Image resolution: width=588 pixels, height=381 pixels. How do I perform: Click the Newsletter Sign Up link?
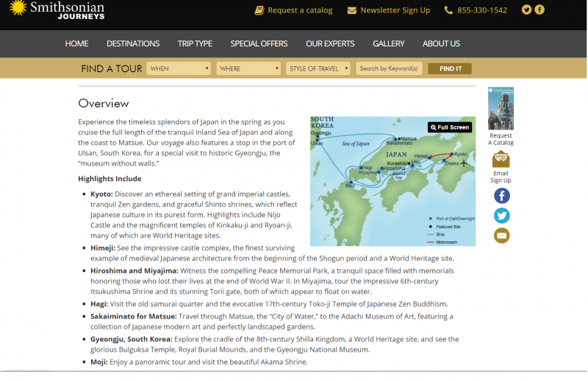click(395, 10)
